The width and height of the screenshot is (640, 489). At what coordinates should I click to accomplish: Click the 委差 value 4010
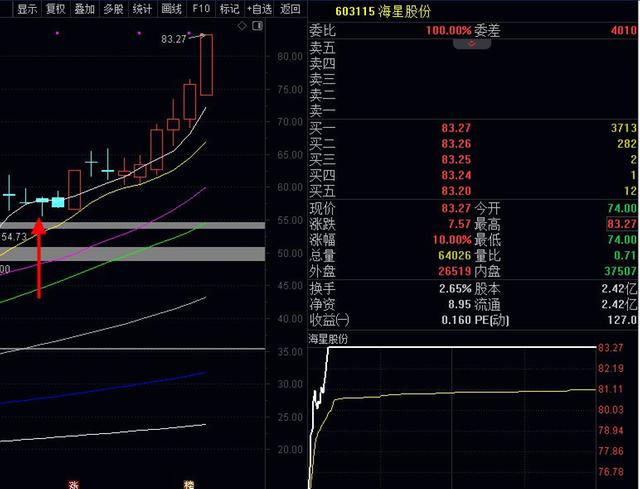point(624,30)
